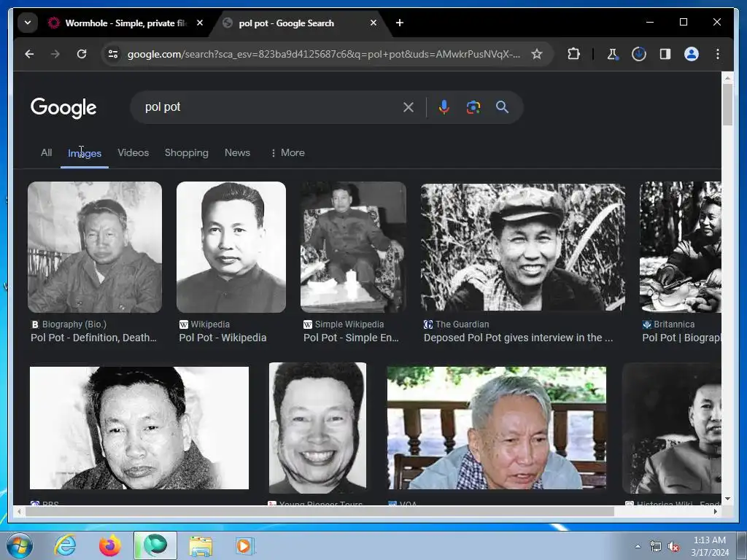Open the Chrome profile avatar
This screenshot has height=560, width=747.
(692, 54)
